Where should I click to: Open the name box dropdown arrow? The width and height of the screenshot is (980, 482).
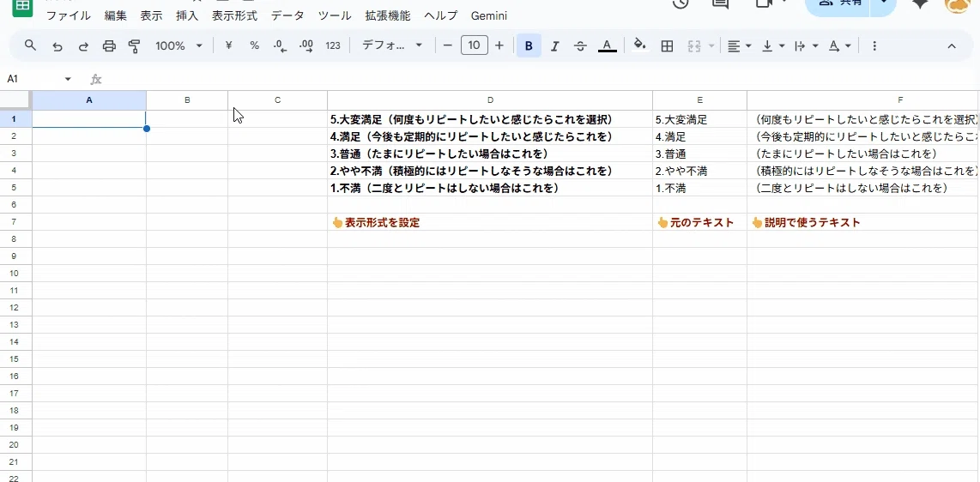coord(68,79)
